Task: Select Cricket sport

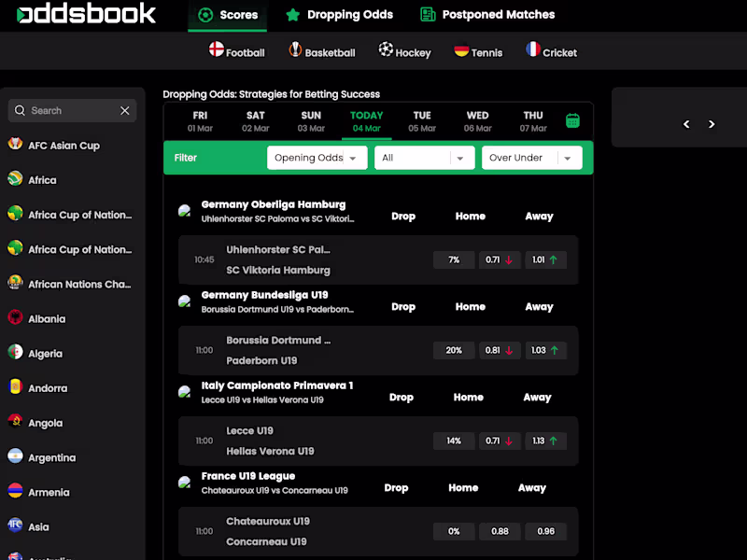Action: [x=551, y=51]
